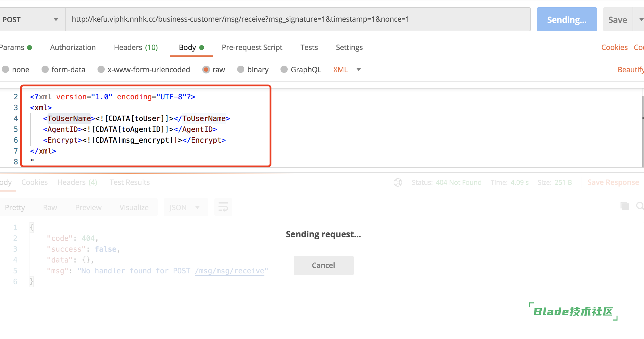Viewport: 644px width, 339px height.
Task: Click the search response icon
Action: (640, 206)
